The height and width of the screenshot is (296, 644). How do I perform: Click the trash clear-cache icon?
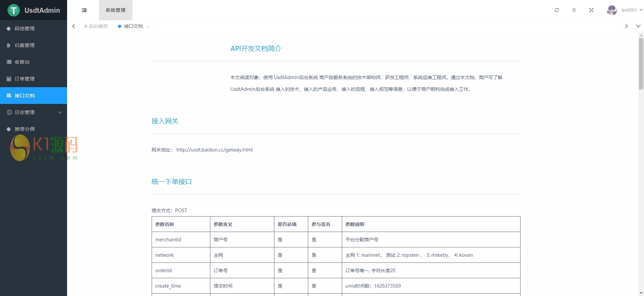coord(574,10)
